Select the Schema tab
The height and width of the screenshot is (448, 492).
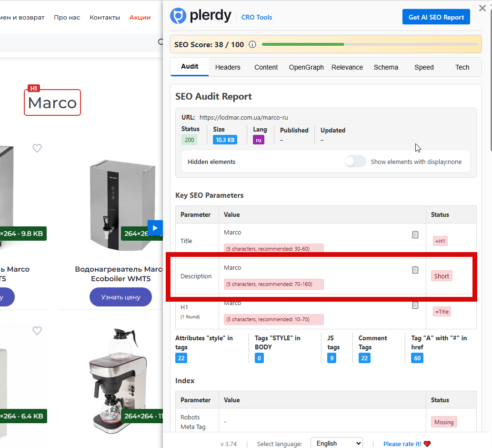coord(386,67)
